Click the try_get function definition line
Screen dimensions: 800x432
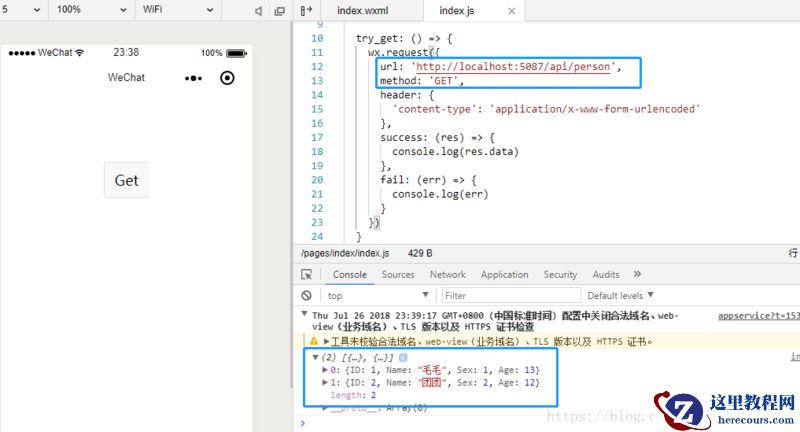404,38
